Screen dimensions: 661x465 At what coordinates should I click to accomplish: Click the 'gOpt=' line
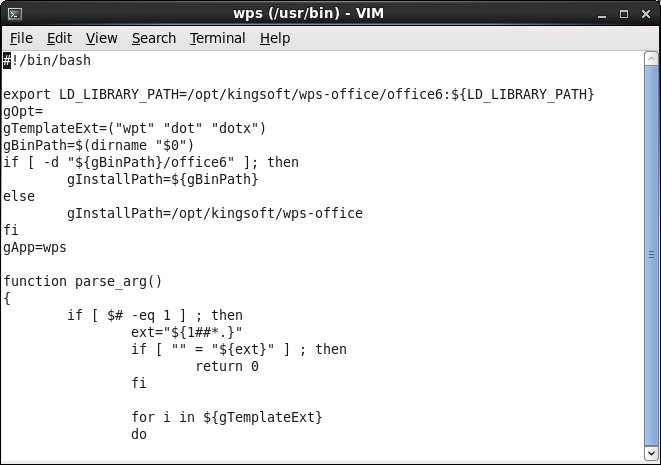pos(23,111)
